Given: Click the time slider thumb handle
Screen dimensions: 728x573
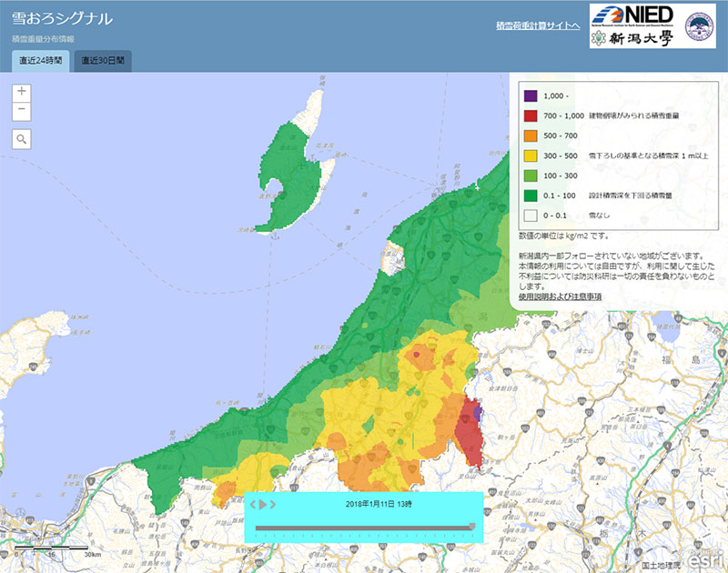Looking at the screenshot, I should tap(471, 526).
